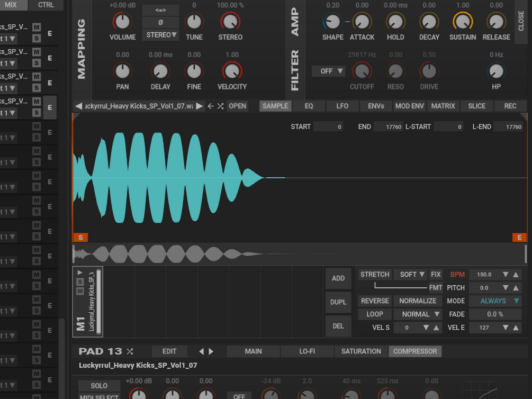Select the COMPRESSOR effect tab
532x399 pixels.
click(x=415, y=351)
